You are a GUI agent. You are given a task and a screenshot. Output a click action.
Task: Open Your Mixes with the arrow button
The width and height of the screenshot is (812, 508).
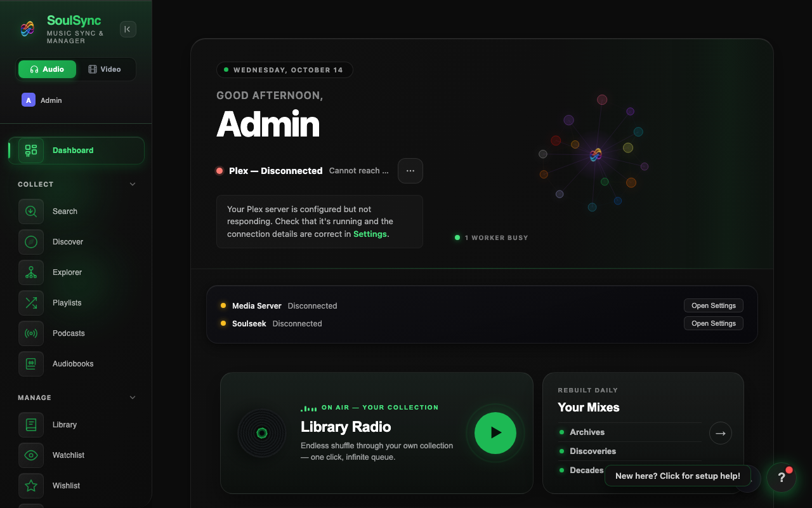coord(721,433)
